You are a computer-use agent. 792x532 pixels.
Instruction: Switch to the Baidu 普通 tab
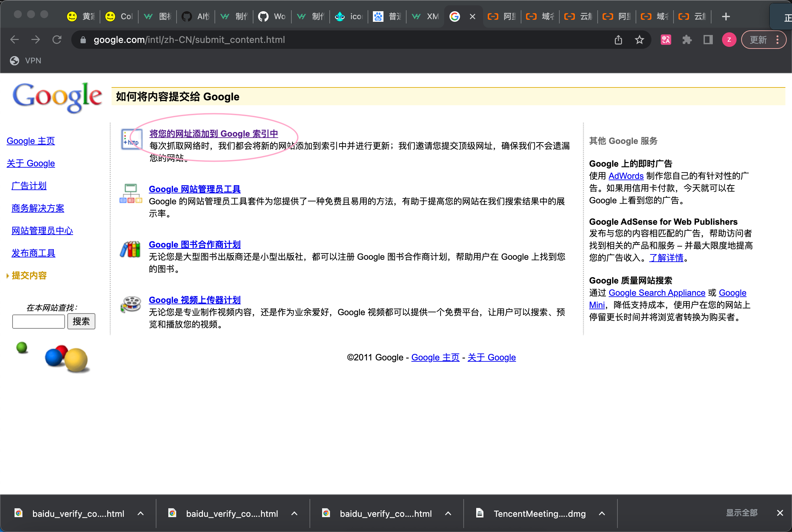point(387,16)
